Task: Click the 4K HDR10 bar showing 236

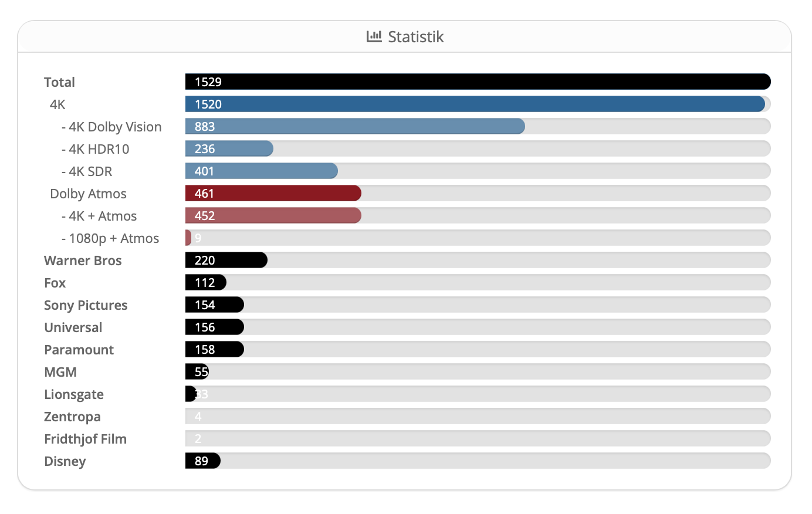Action: pyautogui.click(x=229, y=148)
